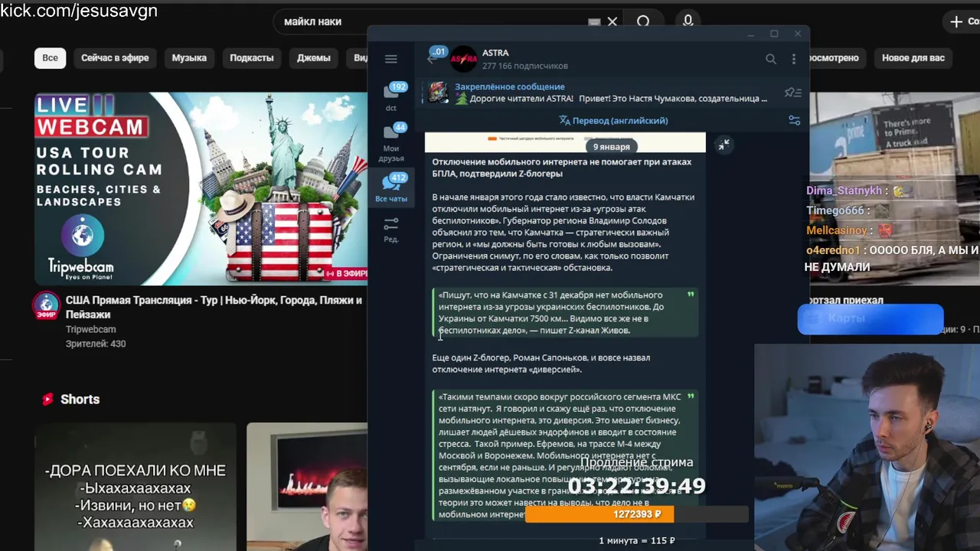
Task: Open video title США Прямая Трансляция
Action: click(214, 308)
